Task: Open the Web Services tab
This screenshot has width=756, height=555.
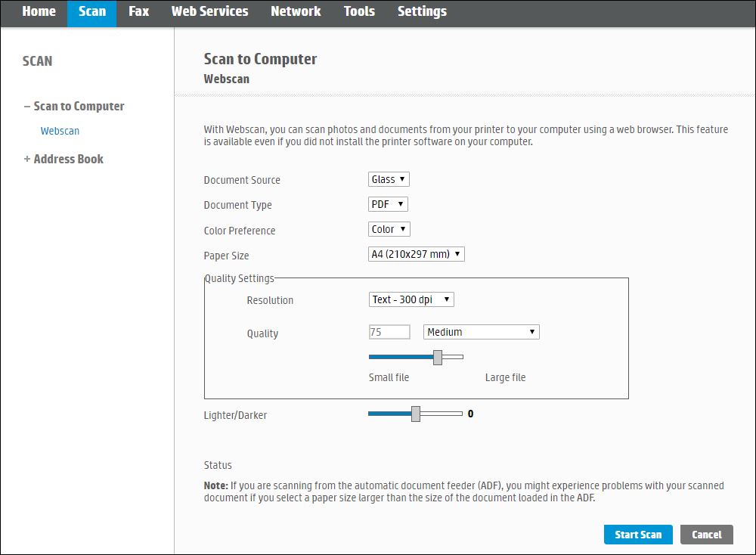Action: [x=209, y=11]
